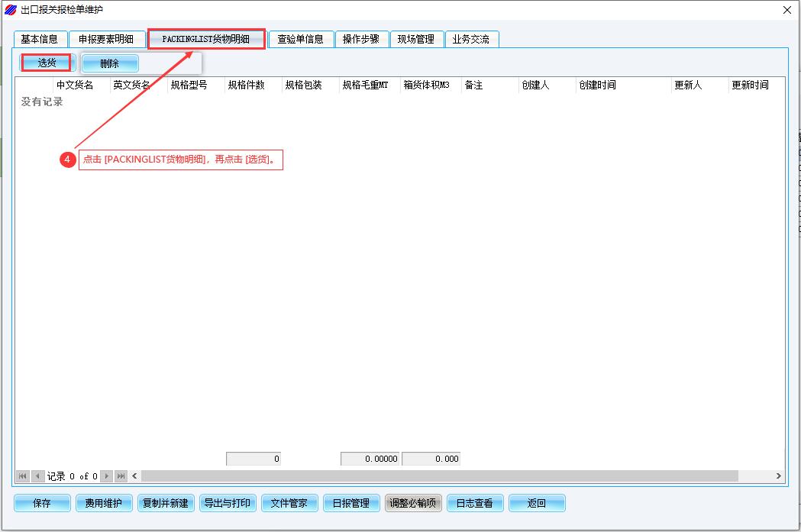Open 费用维护 from bottom buttons
801x532 pixels.
[104, 503]
